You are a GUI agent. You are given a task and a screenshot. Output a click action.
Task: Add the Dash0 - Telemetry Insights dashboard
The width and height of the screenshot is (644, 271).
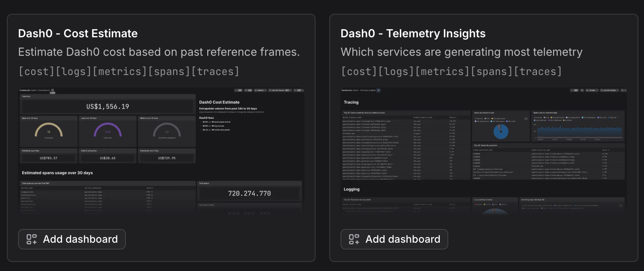click(394, 239)
